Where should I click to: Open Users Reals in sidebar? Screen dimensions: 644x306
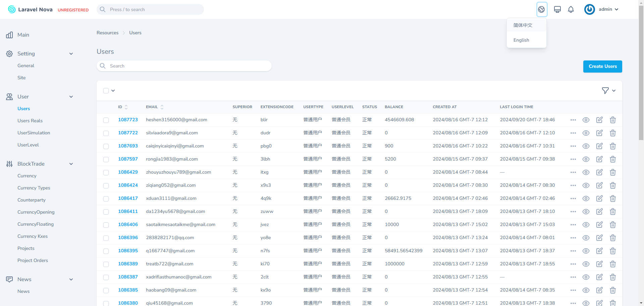tap(30, 121)
